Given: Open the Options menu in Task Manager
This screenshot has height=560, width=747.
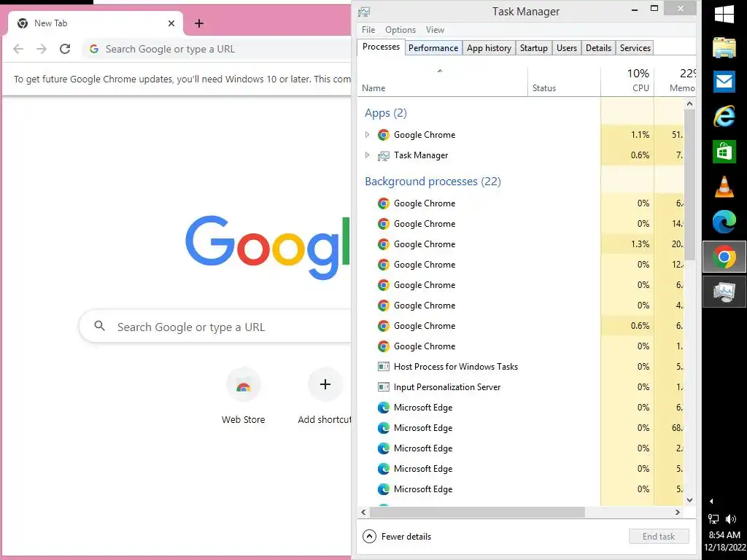Looking at the screenshot, I should tap(400, 30).
